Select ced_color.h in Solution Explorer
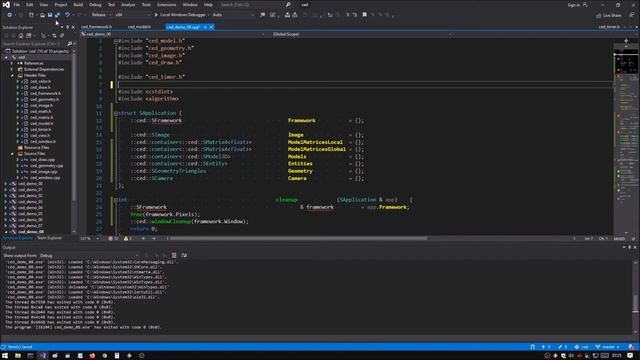This screenshot has width=640, height=360. coord(40,81)
